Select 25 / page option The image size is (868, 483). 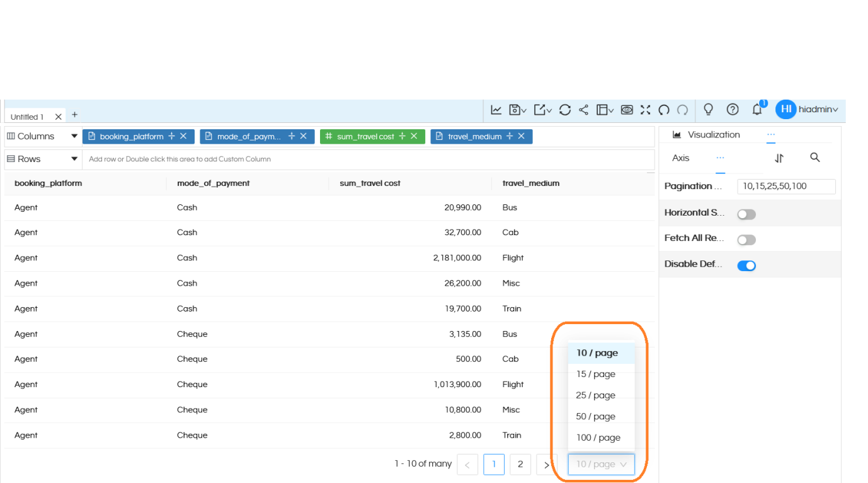pos(601,395)
